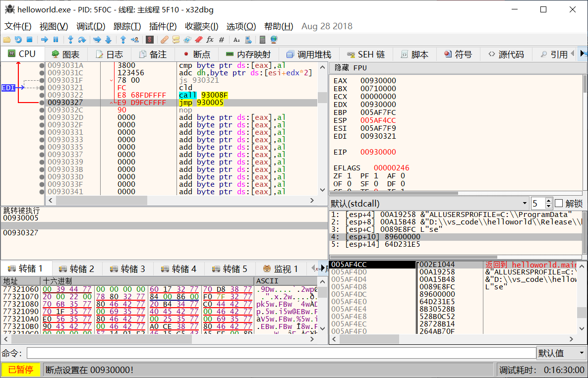
Task: Open the 调试(D) menu
Action: point(91,26)
